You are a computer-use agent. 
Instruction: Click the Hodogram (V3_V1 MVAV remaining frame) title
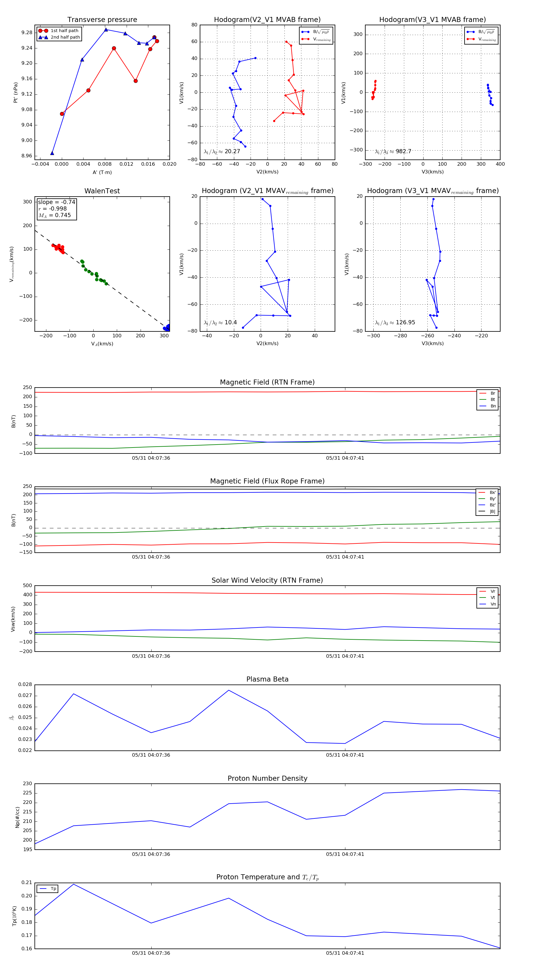(432, 191)
